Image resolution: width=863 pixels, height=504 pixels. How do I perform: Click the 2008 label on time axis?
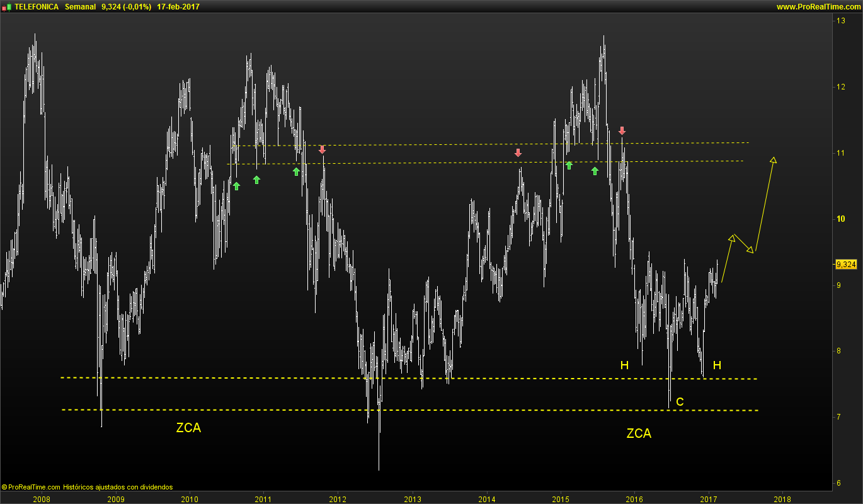pyautogui.click(x=42, y=498)
